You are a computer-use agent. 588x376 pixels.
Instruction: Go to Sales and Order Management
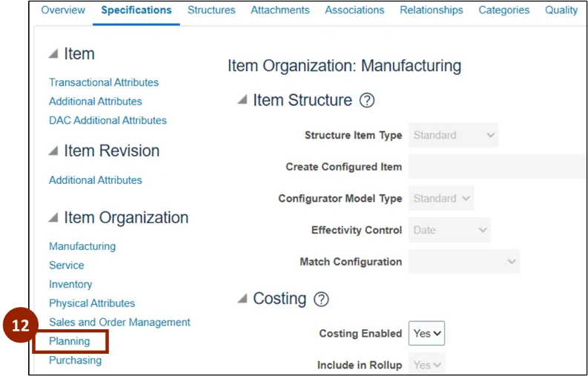pos(119,323)
